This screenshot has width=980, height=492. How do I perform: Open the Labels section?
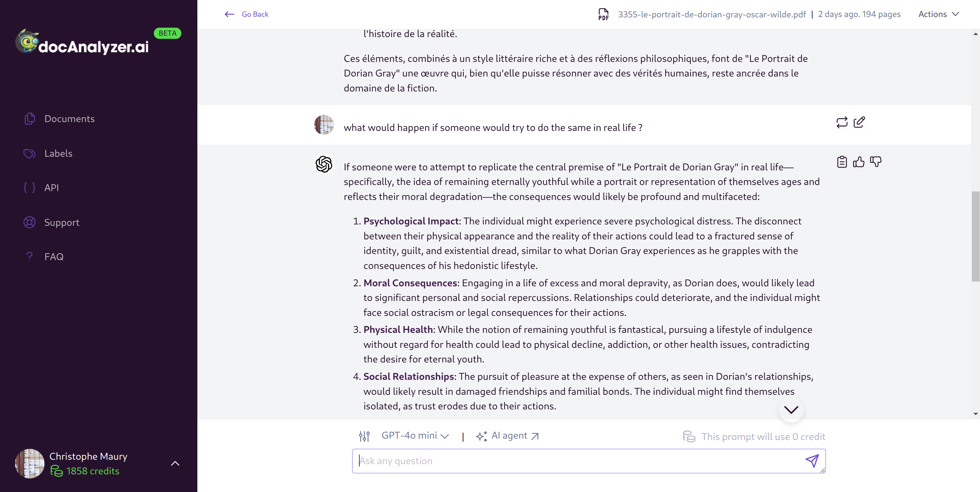click(x=59, y=153)
